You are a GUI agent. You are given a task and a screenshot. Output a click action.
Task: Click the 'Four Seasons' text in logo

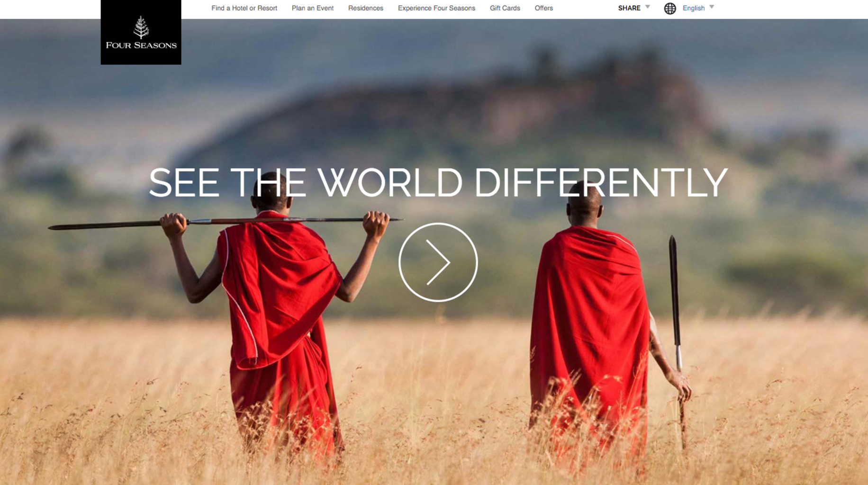[x=141, y=45]
